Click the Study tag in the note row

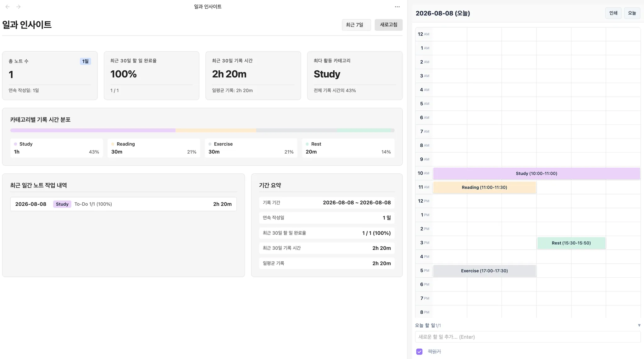pos(62,204)
